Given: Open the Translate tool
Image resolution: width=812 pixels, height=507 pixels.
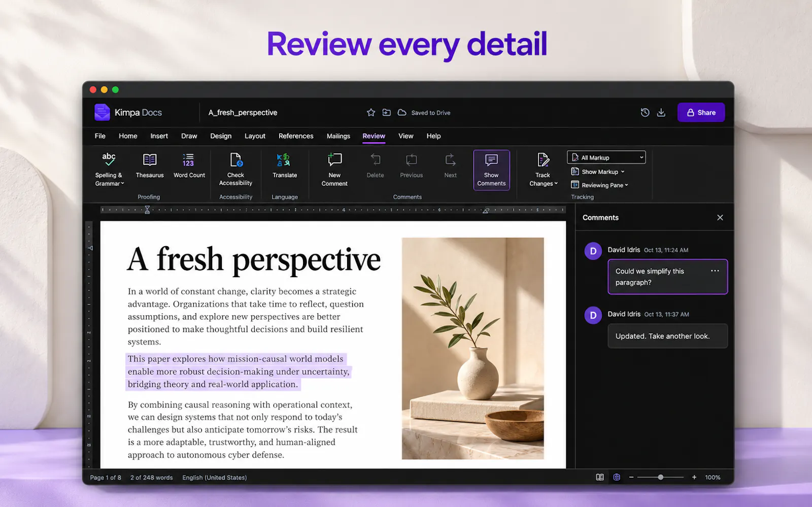Looking at the screenshot, I should pos(285,165).
